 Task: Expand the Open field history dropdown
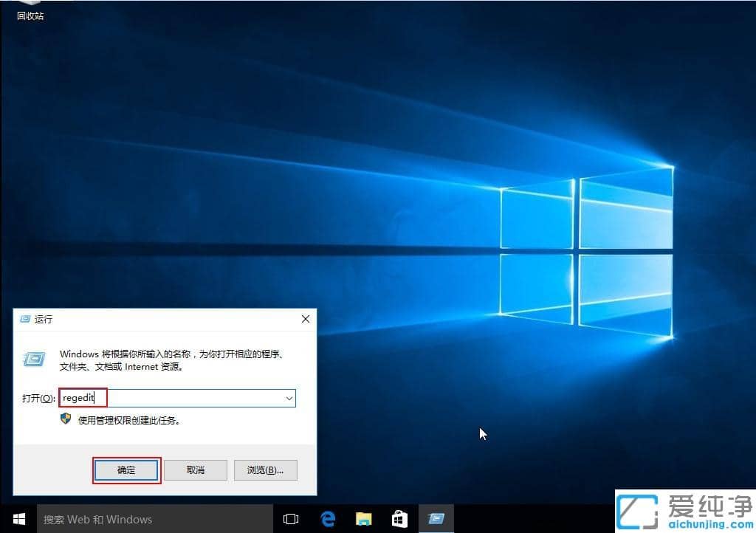[x=289, y=398]
